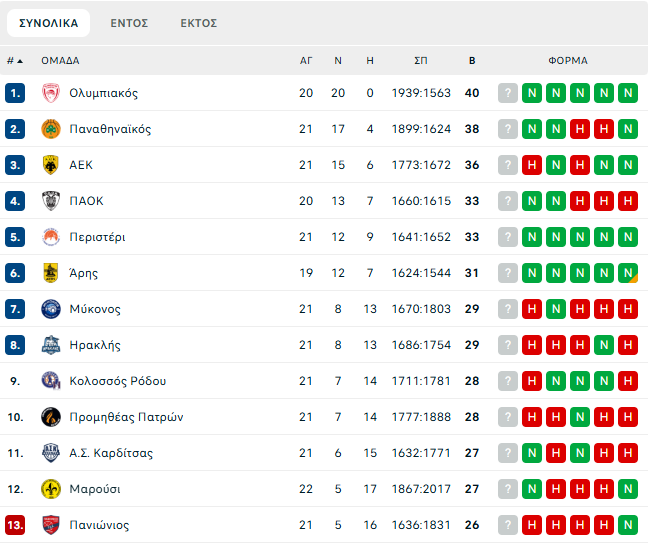The height and width of the screenshot is (547, 651).
Task: Click Ολυμπιακός's grey upcoming-match form badge
Action: pyautogui.click(x=508, y=93)
